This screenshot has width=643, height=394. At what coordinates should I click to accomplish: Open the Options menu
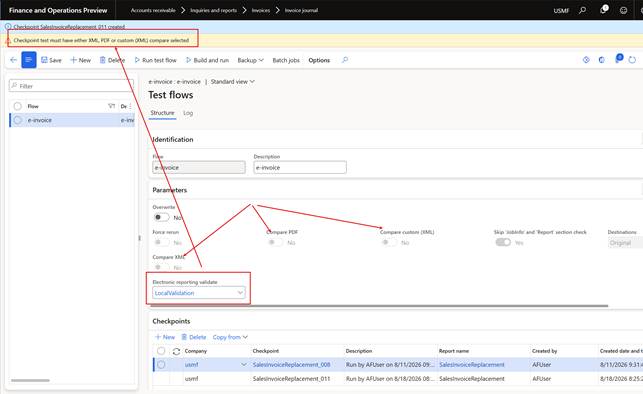pyautogui.click(x=319, y=60)
